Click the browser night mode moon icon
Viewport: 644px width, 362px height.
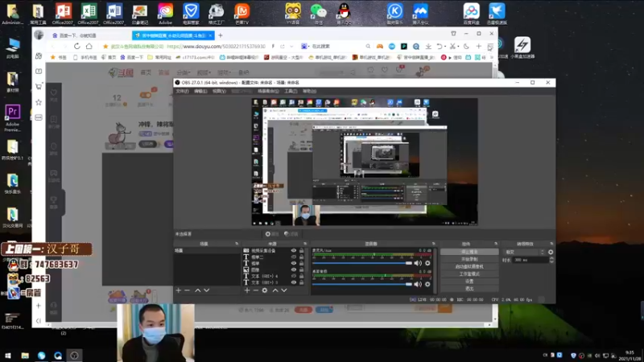tap(466, 47)
